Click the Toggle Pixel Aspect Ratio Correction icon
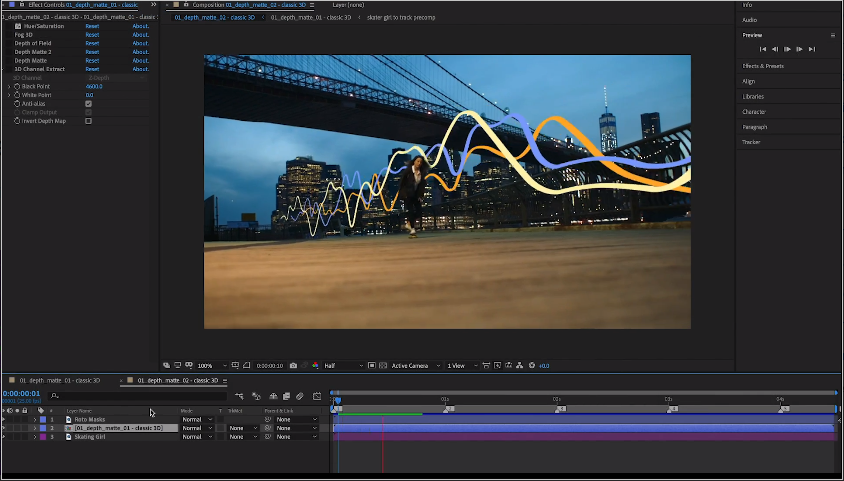The width and height of the screenshot is (844, 481). (x=486, y=365)
